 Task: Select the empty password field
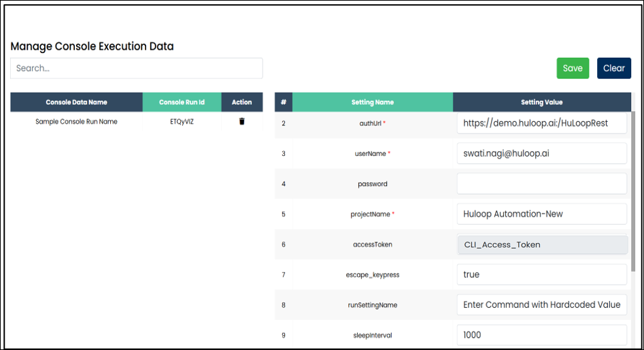[x=541, y=184]
